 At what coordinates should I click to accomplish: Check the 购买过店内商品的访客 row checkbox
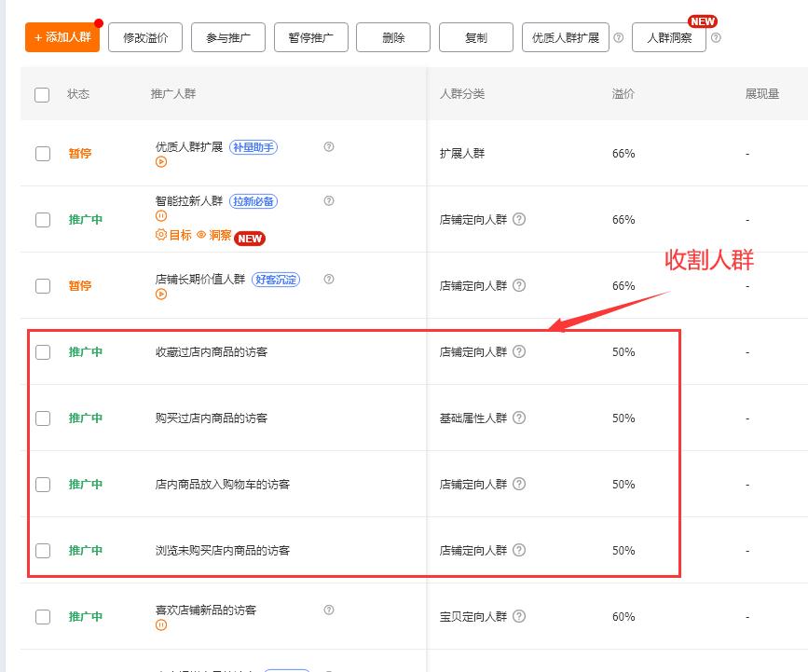coord(42,417)
